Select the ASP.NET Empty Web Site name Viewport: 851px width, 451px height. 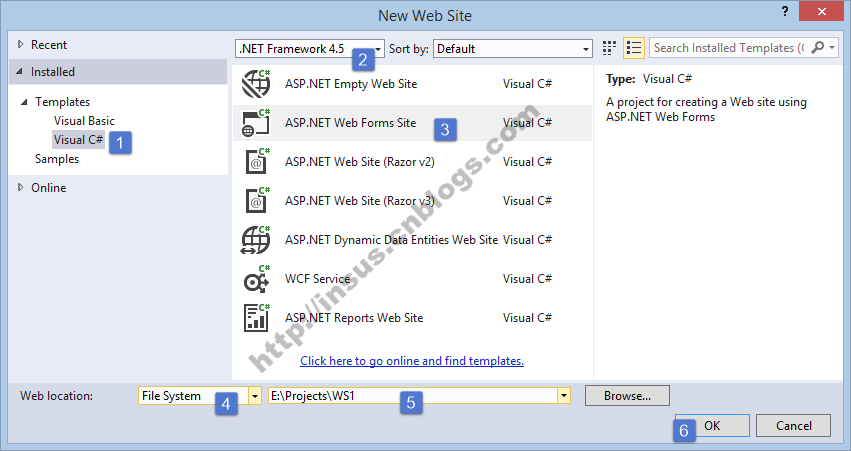click(351, 84)
